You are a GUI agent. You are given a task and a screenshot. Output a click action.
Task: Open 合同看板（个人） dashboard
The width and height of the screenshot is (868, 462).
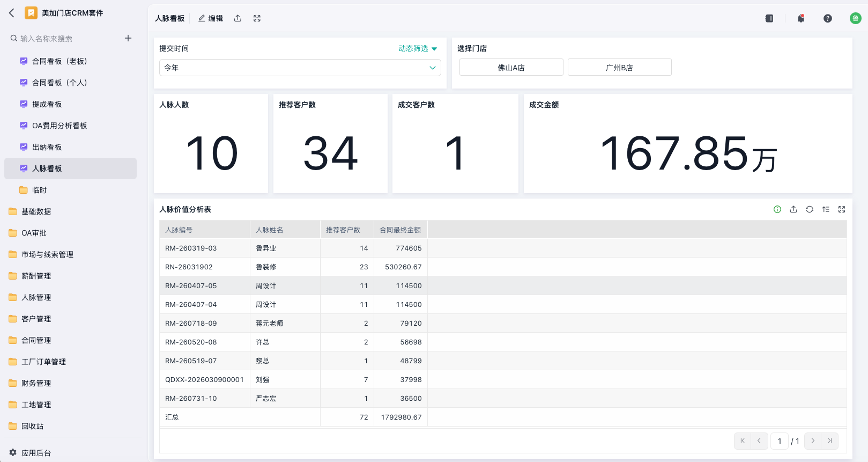(71, 83)
